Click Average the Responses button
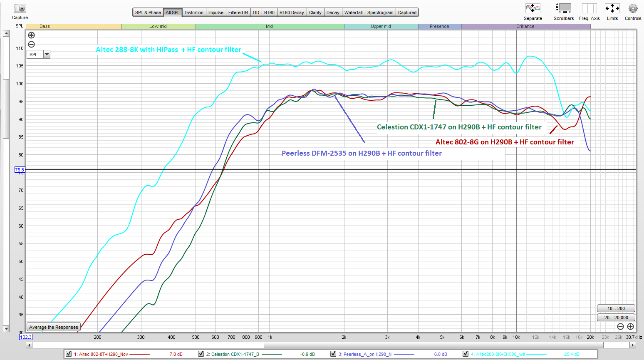The image size is (644, 360). pyautogui.click(x=54, y=327)
